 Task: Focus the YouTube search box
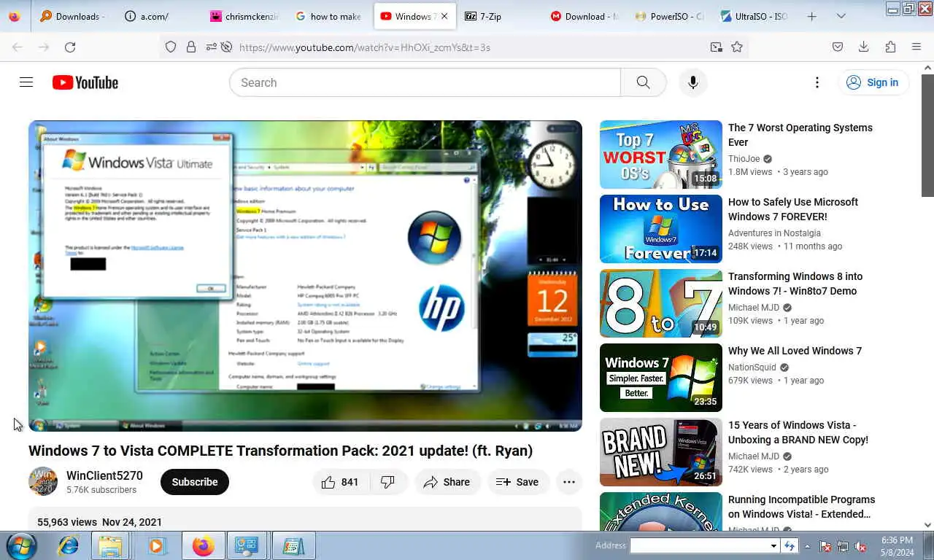point(425,82)
